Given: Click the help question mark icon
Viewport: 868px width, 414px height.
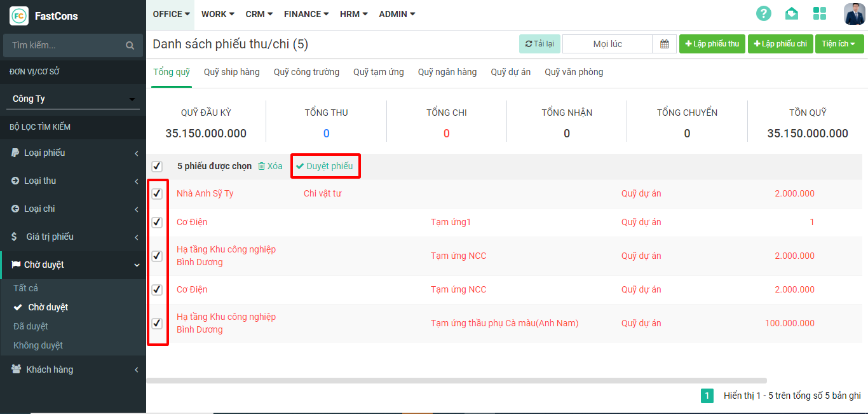Looking at the screenshot, I should point(763,13).
